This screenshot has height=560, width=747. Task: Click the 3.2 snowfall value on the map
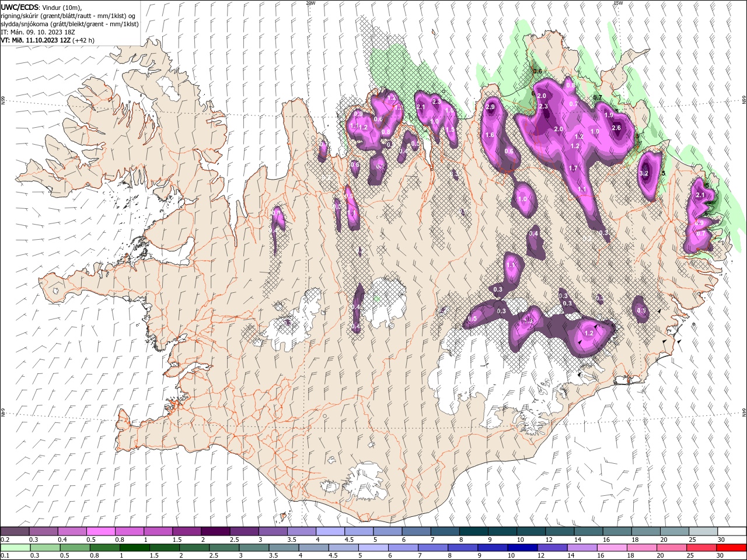[x=644, y=174]
